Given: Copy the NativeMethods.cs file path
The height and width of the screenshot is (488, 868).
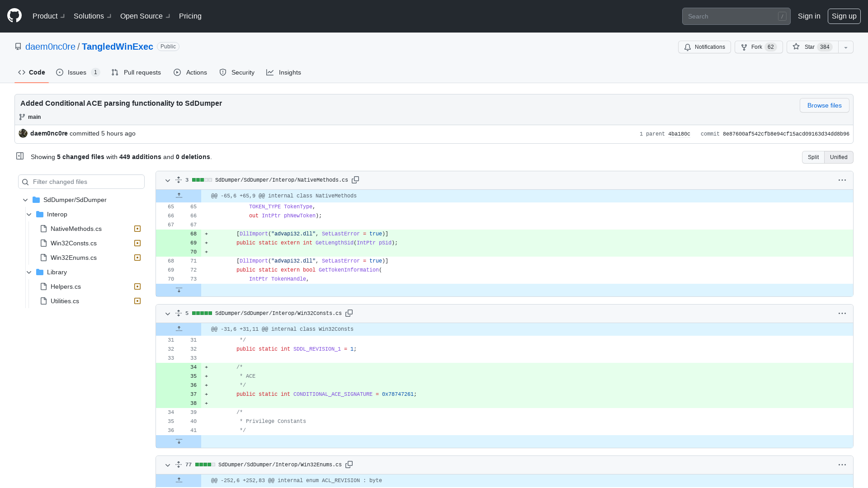Looking at the screenshot, I should click(x=355, y=180).
